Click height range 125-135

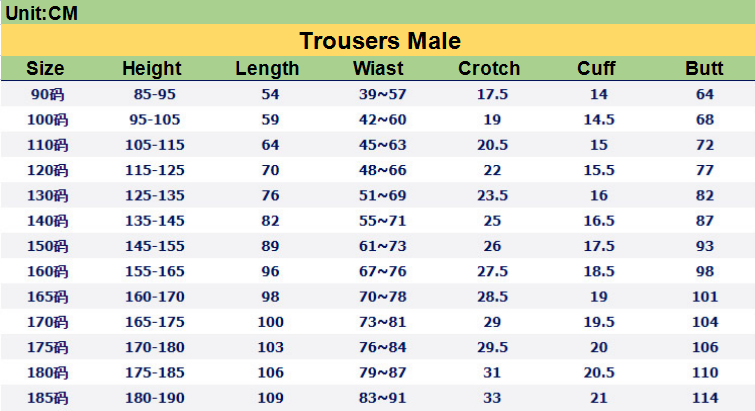[x=155, y=195]
